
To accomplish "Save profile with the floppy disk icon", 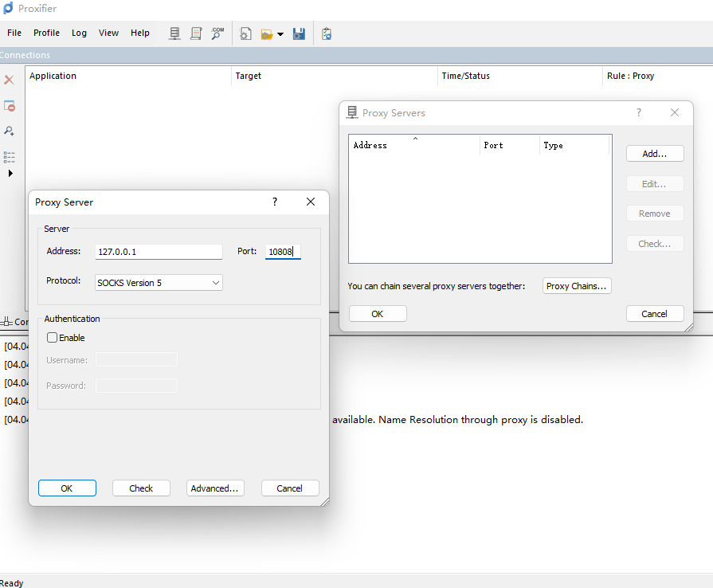I will pos(299,33).
